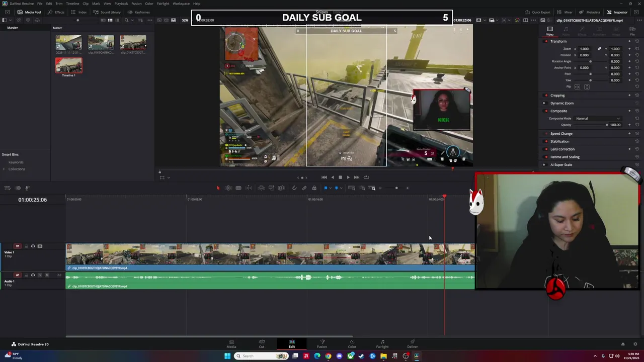
Task: Click the Detail Zoom icon
Action: (362, 188)
